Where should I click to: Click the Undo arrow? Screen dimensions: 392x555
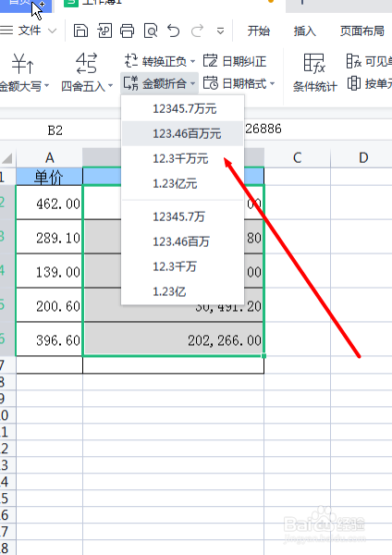pos(174,31)
